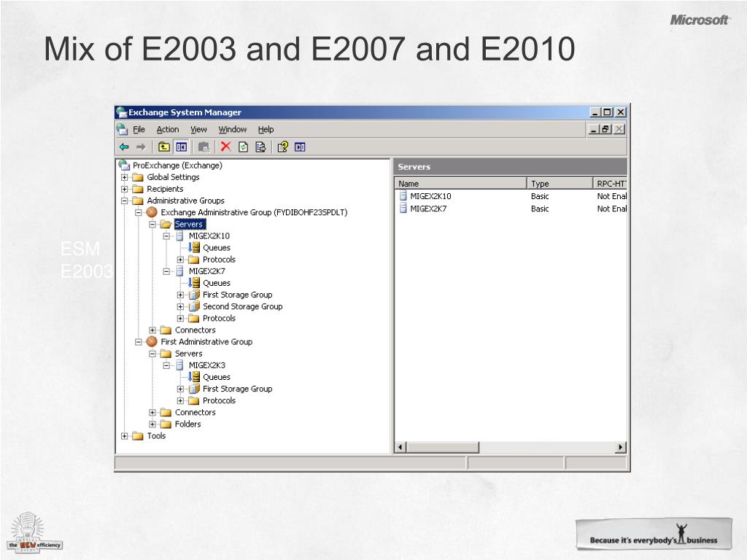Click Queues icon under MIGEX2K10
Image resolution: width=747 pixels, height=560 pixels.
pos(194,248)
